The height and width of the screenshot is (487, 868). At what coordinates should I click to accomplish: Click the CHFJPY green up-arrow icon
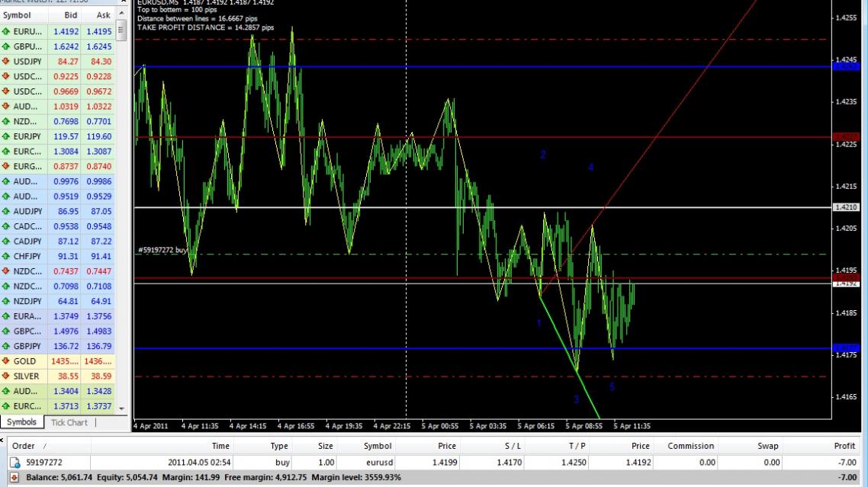[6, 257]
